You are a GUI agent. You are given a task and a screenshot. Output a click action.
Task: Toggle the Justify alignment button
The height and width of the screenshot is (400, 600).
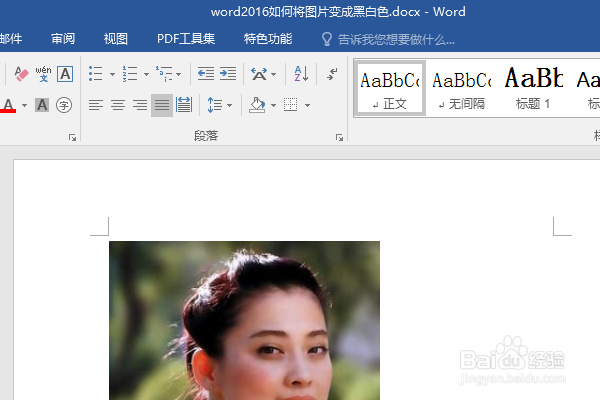[x=162, y=105]
